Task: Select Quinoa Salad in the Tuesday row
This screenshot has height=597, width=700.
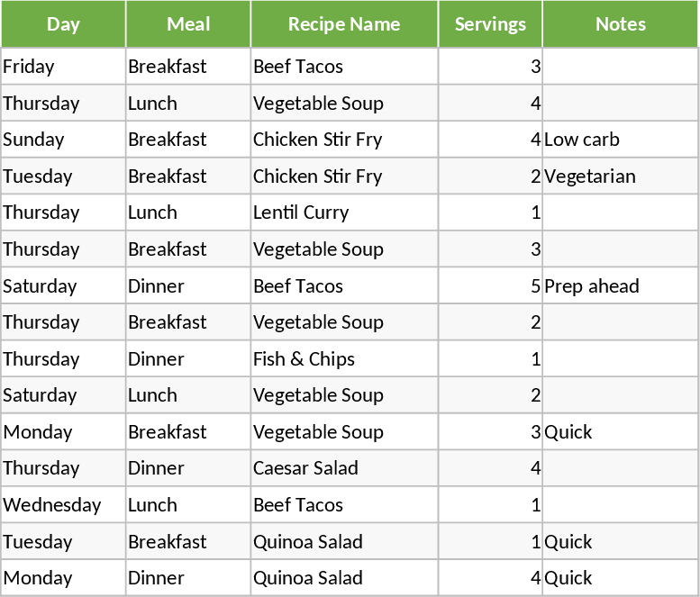Action: (x=344, y=542)
